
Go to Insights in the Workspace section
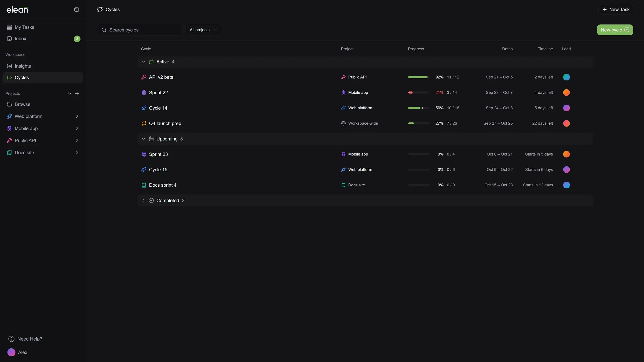pyautogui.click(x=43, y=66)
